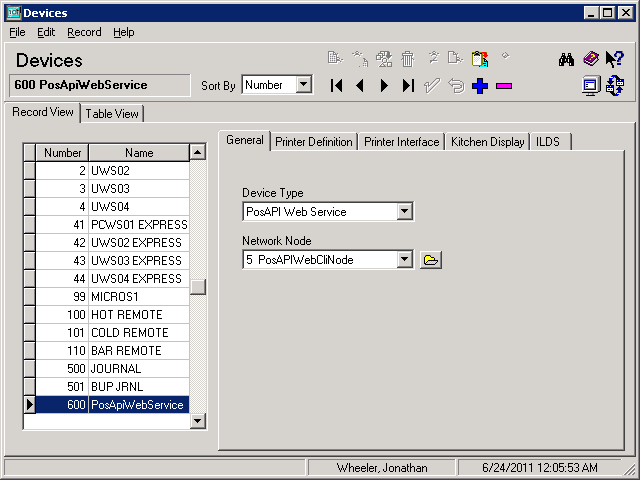The image size is (640, 480).
Task: Click row selector for UWS02
Action: (29, 171)
